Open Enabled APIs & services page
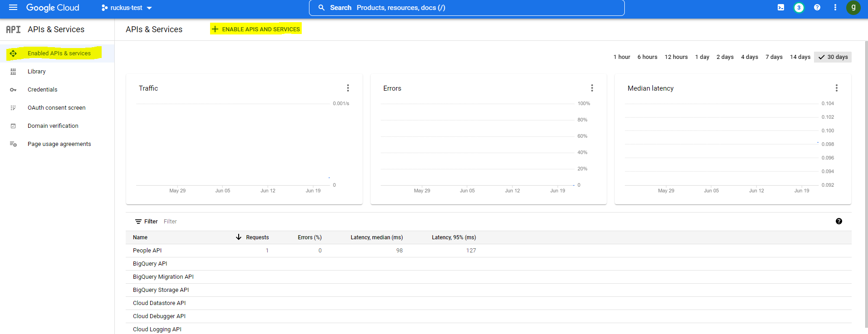 (59, 53)
